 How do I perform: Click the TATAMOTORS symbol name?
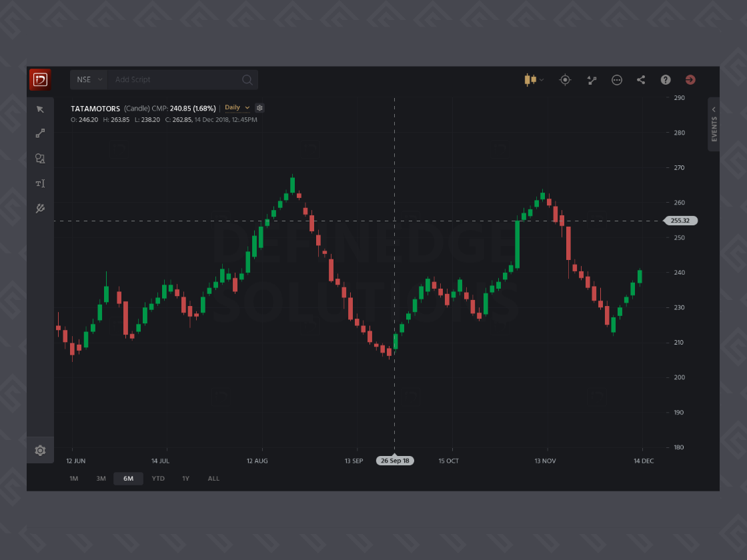click(95, 109)
